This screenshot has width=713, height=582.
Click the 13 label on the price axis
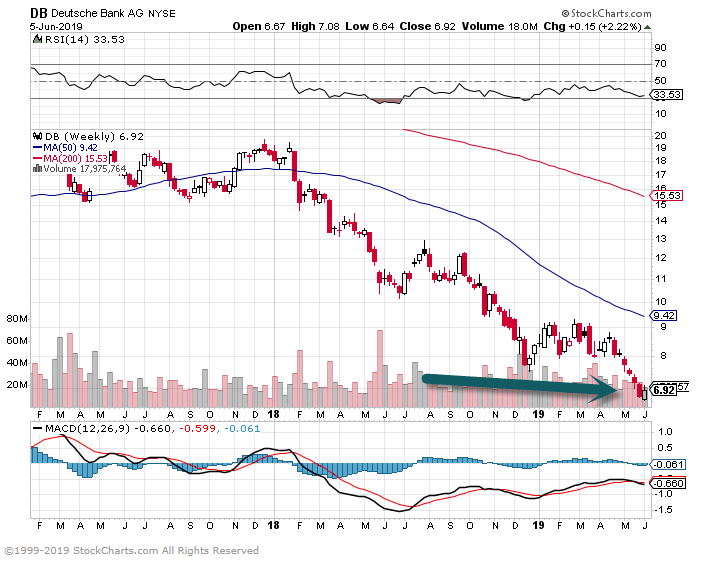661,239
